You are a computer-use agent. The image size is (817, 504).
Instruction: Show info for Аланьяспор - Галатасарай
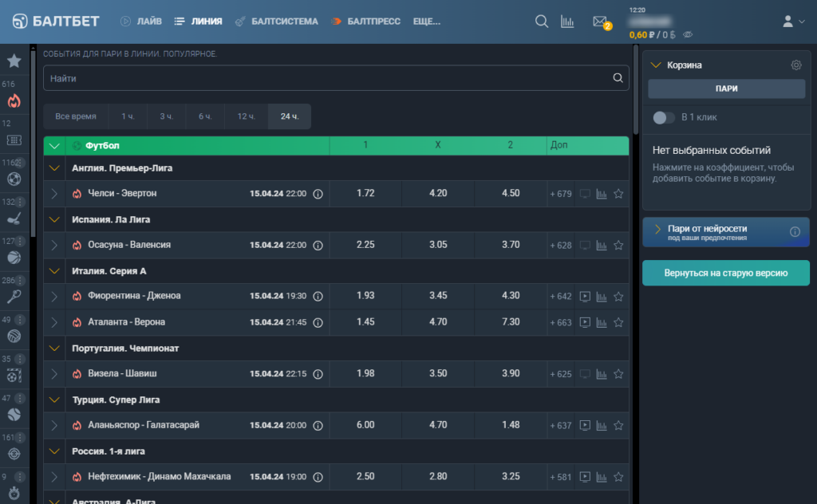tap(318, 425)
